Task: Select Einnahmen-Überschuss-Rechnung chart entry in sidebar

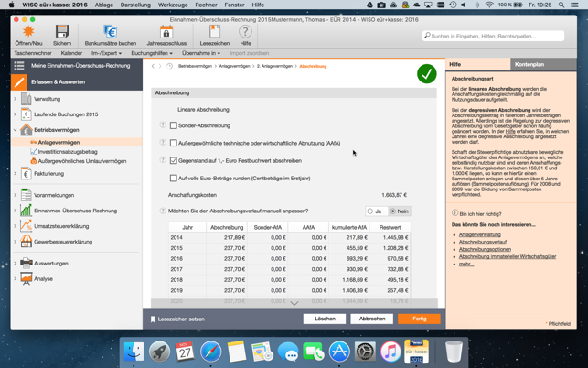Action: [x=75, y=211]
